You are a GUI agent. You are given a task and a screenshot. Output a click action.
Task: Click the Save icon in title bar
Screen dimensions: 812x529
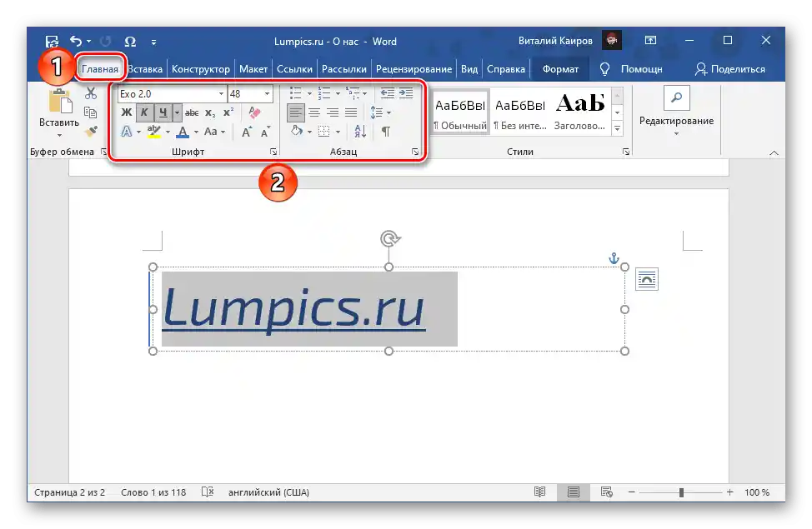click(x=52, y=42)
